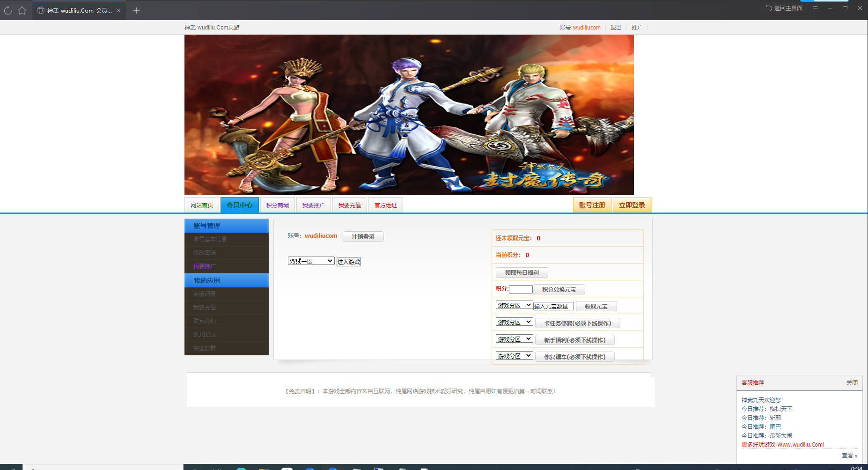Click the 修复镖车(必须下线操作) button
868x470 pixels.
coord(575,357)
